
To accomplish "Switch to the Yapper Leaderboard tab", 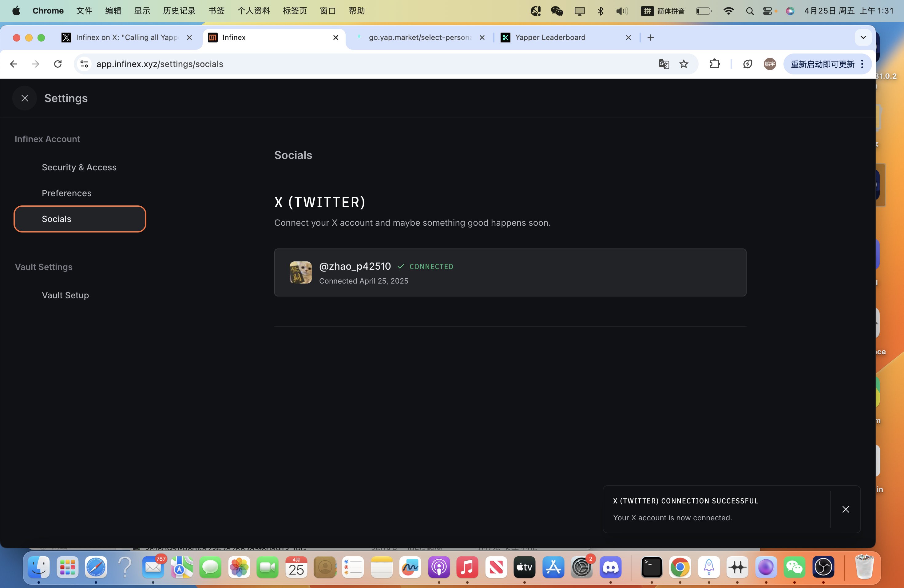I will point(566,38).
